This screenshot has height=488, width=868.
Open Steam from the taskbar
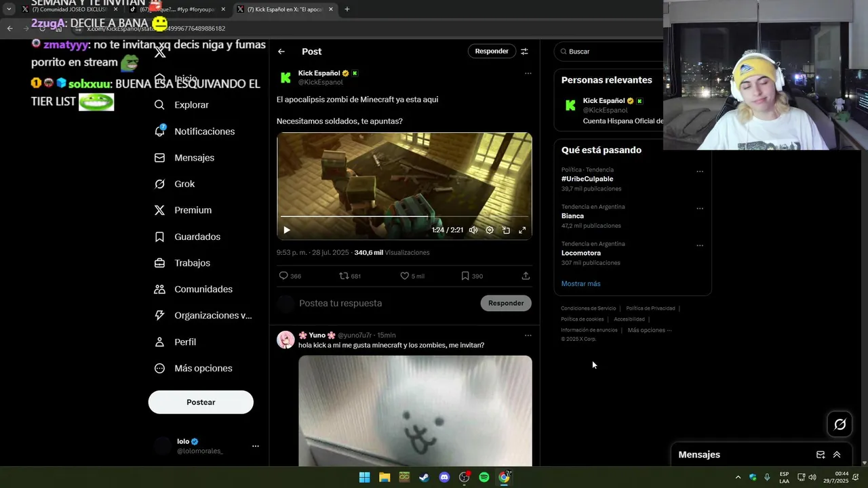coord(424,477)
